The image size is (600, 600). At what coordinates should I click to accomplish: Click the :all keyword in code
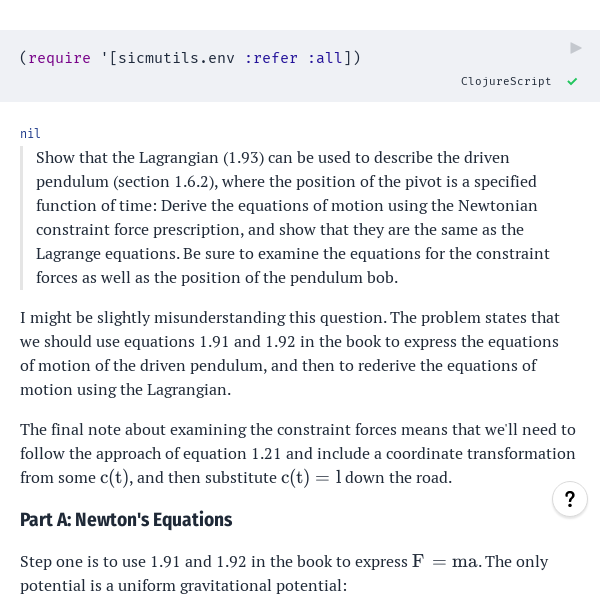[325, 58]
